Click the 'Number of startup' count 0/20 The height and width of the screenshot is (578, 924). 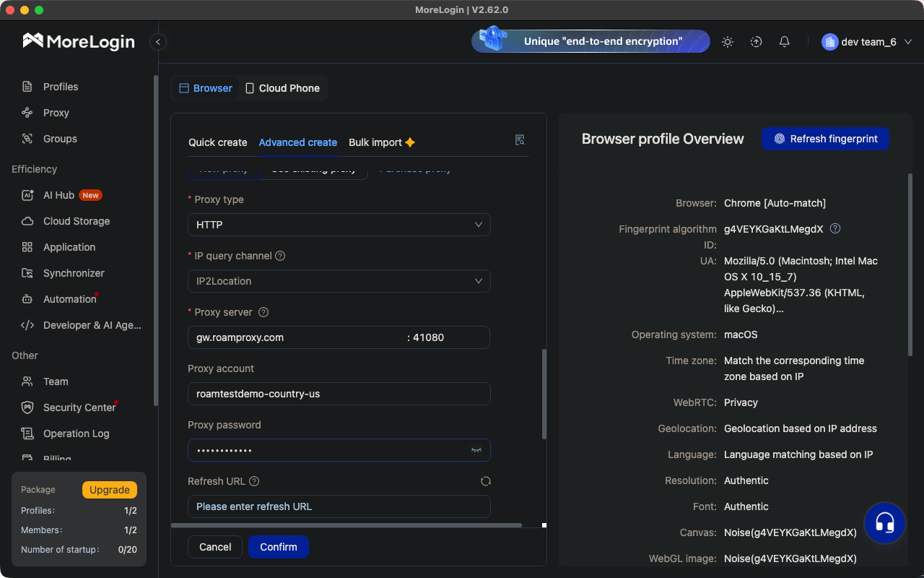pos(127,549)
